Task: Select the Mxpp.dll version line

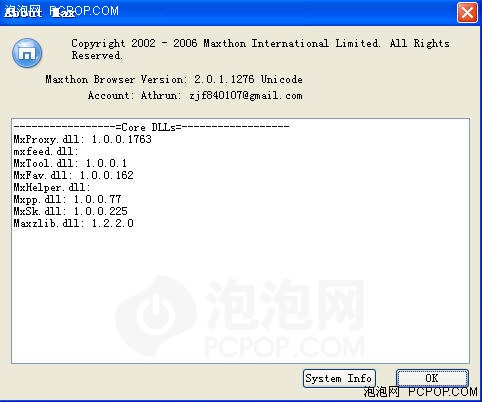Action: pos(67,199)
